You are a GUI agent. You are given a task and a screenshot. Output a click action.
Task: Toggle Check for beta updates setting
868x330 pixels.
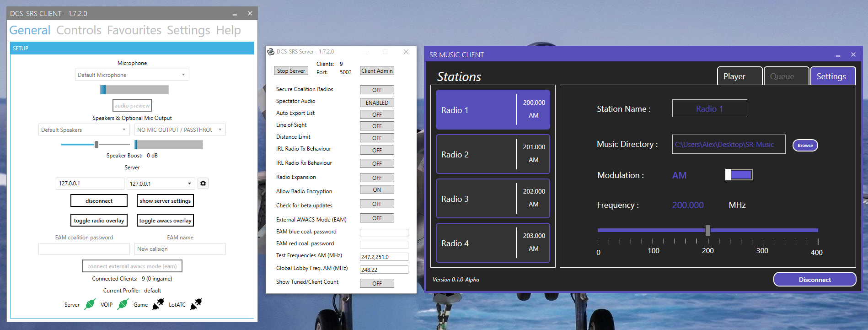[377, 204]
